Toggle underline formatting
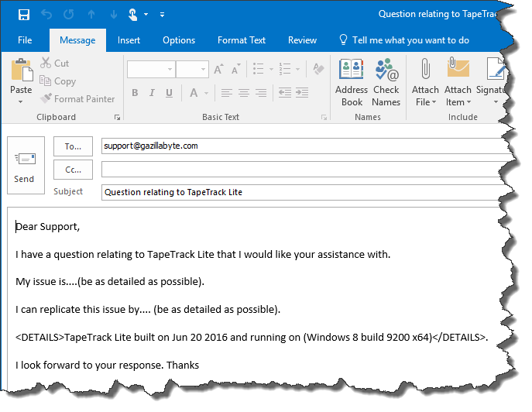The image size is (532, 412). click(x=169, y=93)
